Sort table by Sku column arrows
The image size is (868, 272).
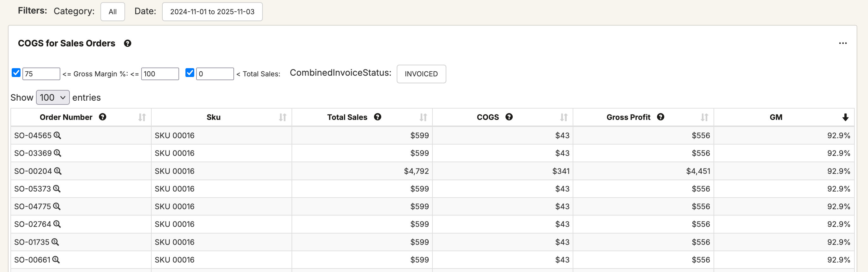coord(282,117)
